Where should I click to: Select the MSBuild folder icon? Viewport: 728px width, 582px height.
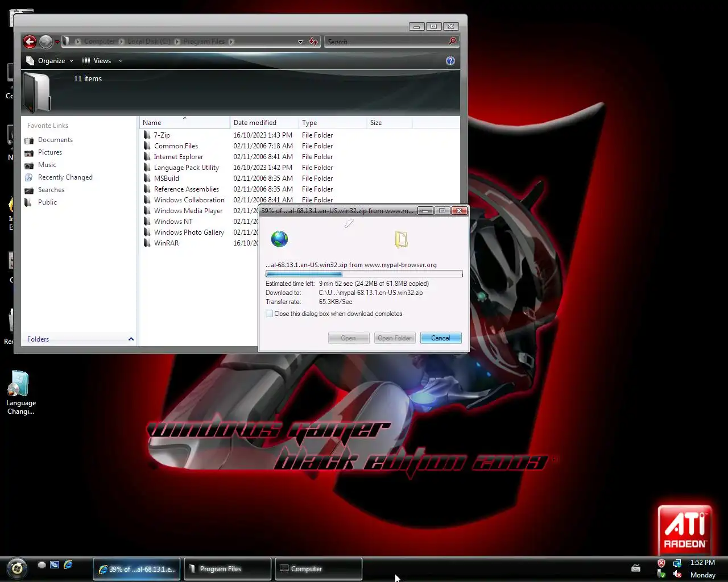click(x=147, y=178)
